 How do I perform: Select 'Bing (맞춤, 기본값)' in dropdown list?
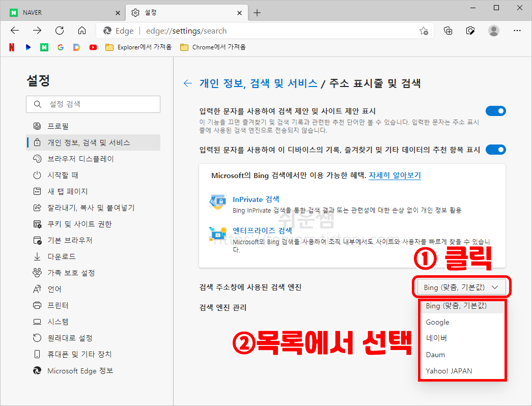(x=462, y=306)
